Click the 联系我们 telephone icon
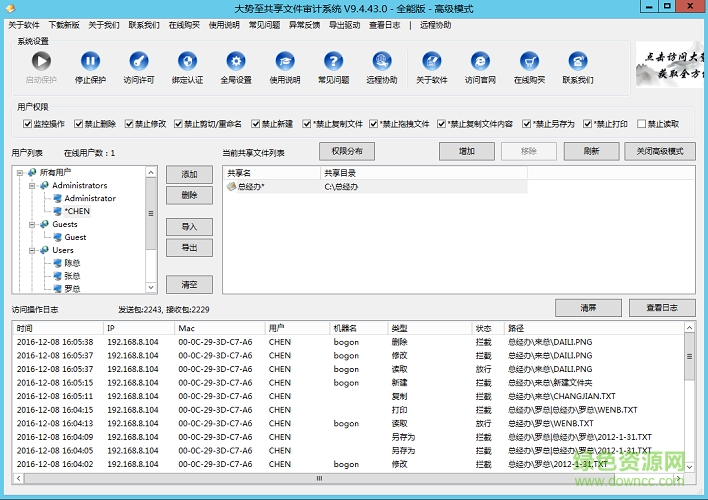 [577, 62]
